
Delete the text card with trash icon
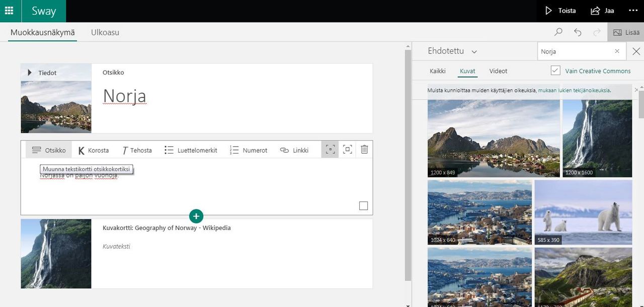point(364,149)
